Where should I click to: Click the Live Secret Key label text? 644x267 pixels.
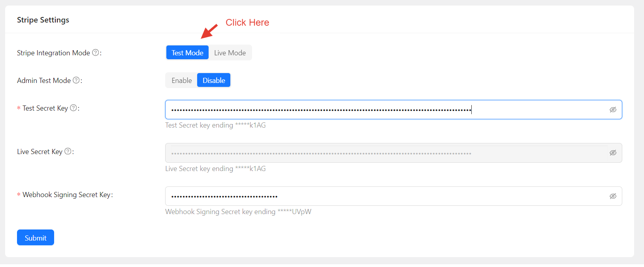(x=40, y=152)
